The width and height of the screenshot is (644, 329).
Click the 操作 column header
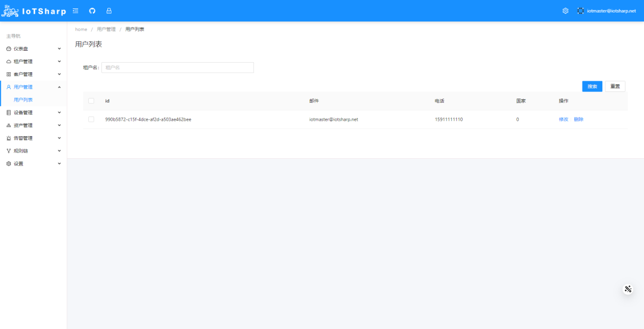coord(563,101)
